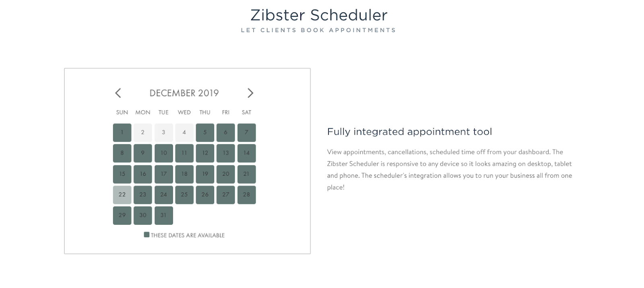Choose December 13 as appointment date
Image resolution: width=644 pixels, height=288 pixels.
(225, 153)
